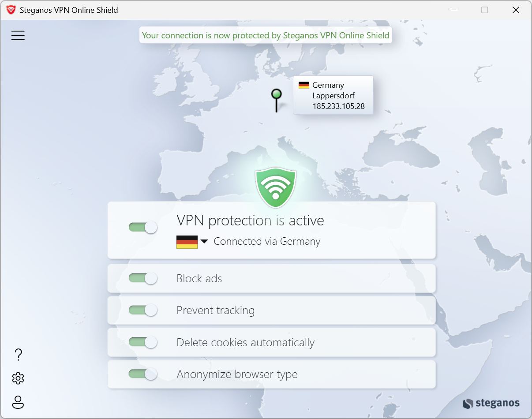This screenshot has height=419, width=532.
Task: Click the green map location pin
Action: 276,95
